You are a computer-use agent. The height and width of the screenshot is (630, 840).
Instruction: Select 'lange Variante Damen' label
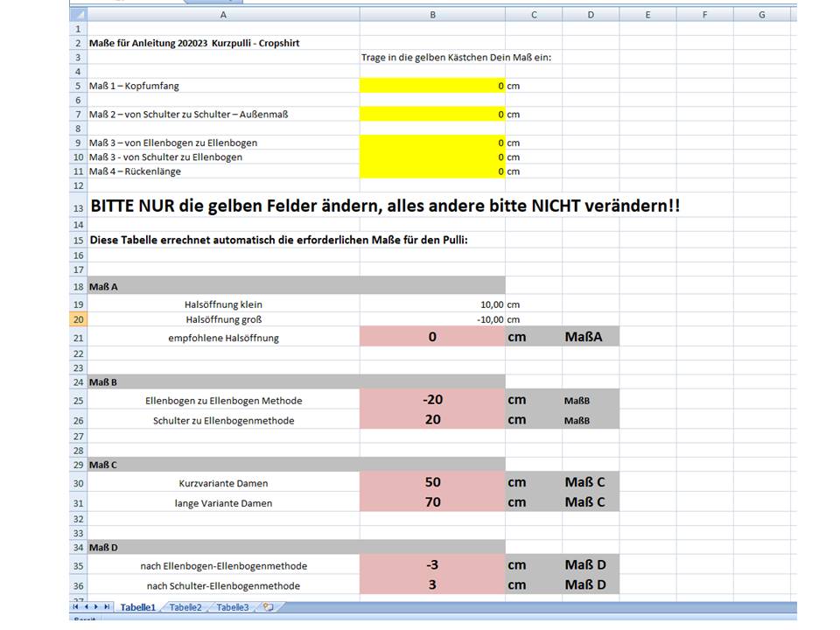223,503
